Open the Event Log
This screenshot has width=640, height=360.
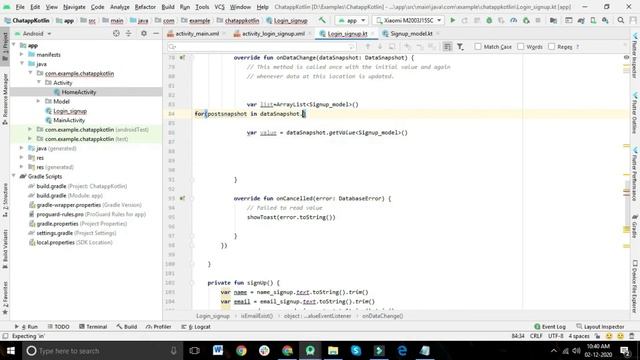(x=550, y=327)
